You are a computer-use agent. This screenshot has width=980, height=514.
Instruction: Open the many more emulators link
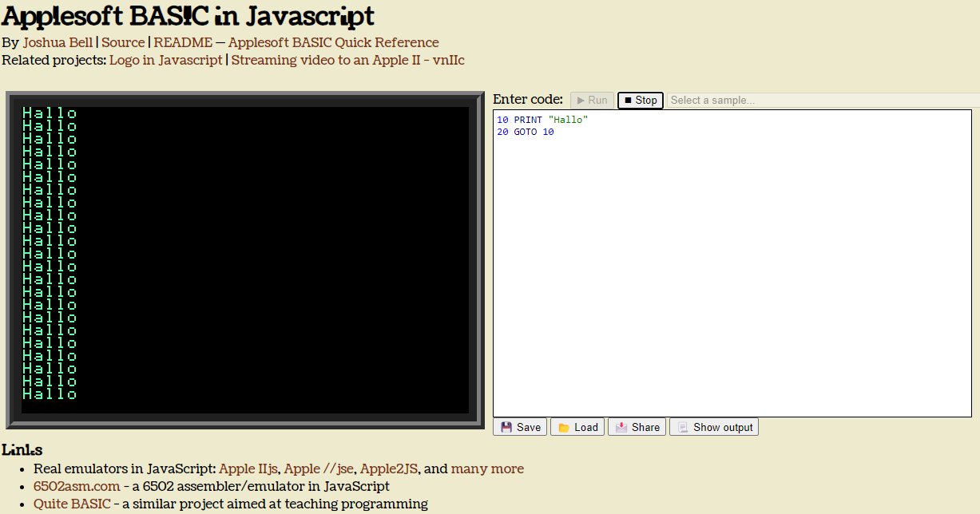pyautogui.click(x=487, y=469)
